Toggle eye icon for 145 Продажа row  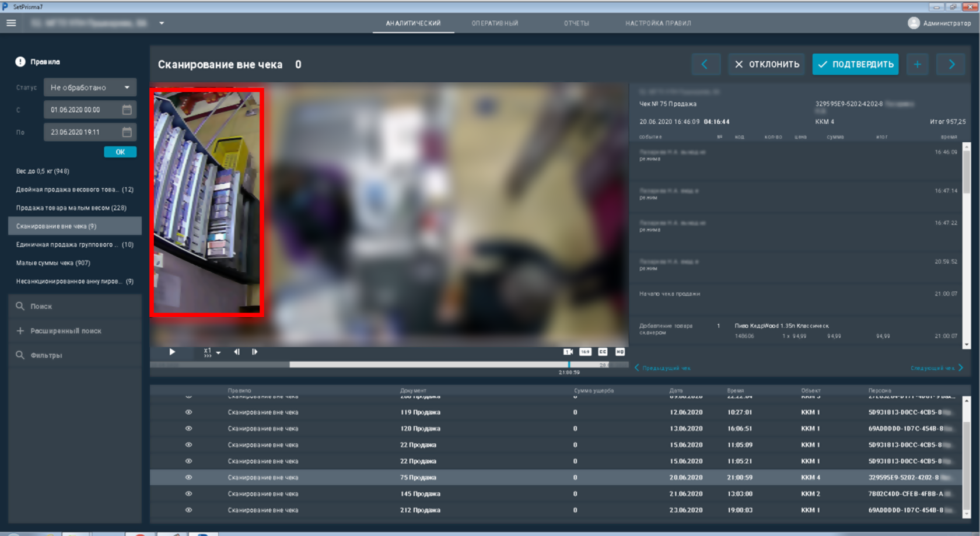click(188, 494)
